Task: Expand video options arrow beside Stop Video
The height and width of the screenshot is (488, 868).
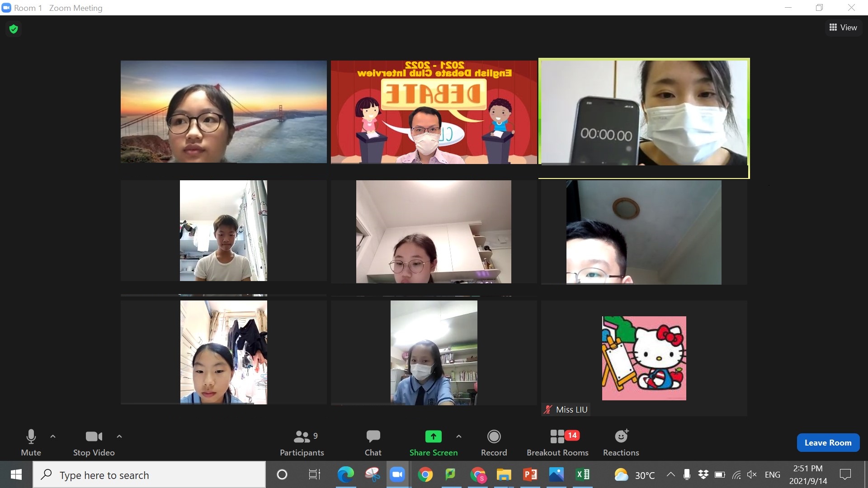Action: (119, 436)
